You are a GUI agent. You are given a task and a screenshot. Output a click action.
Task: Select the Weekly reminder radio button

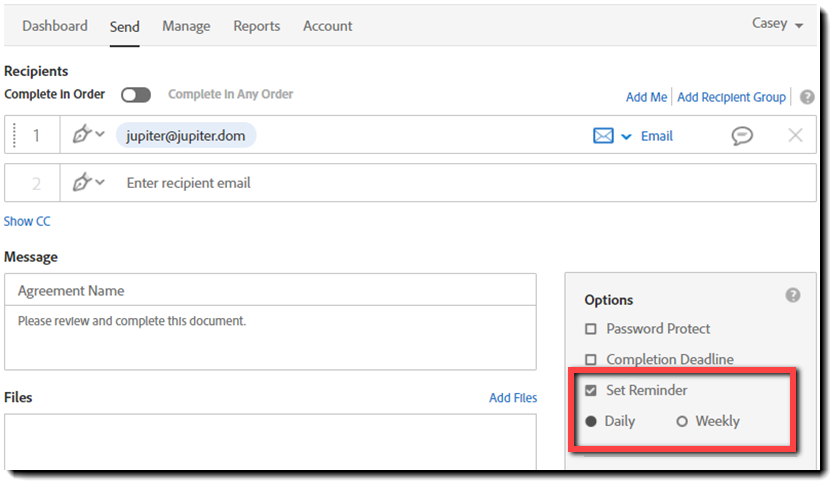pos(682,421)
